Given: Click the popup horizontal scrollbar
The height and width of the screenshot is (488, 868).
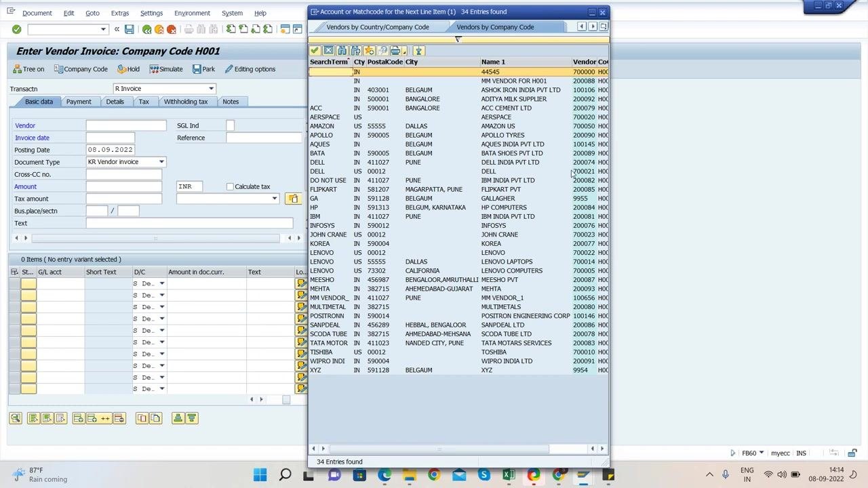Looking at the screenshot, I should (439, 449).
